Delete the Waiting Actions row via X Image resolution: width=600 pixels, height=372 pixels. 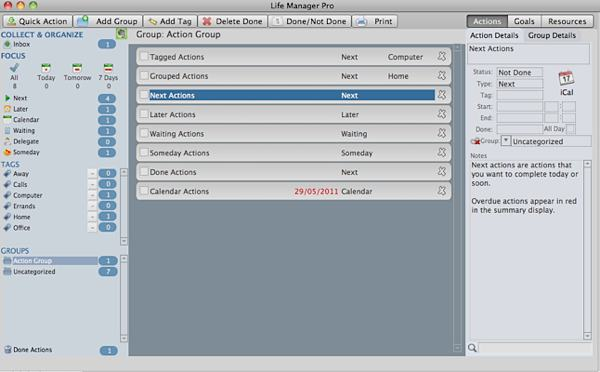[x=442, y=133]
